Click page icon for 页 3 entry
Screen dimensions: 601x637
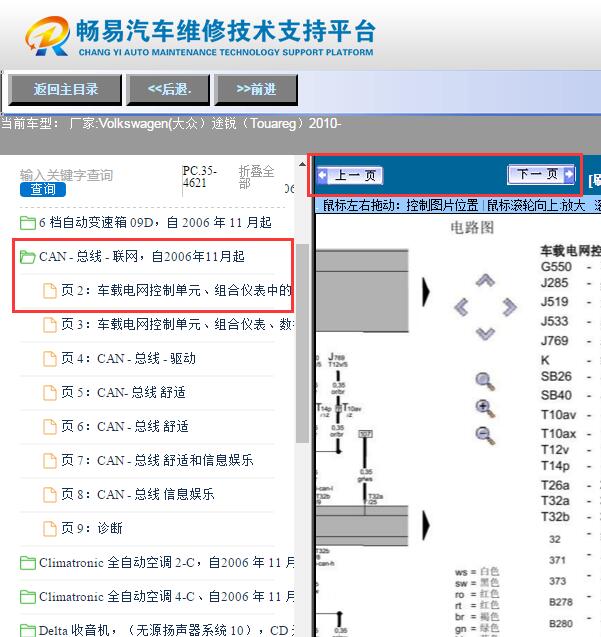[50, 325]
